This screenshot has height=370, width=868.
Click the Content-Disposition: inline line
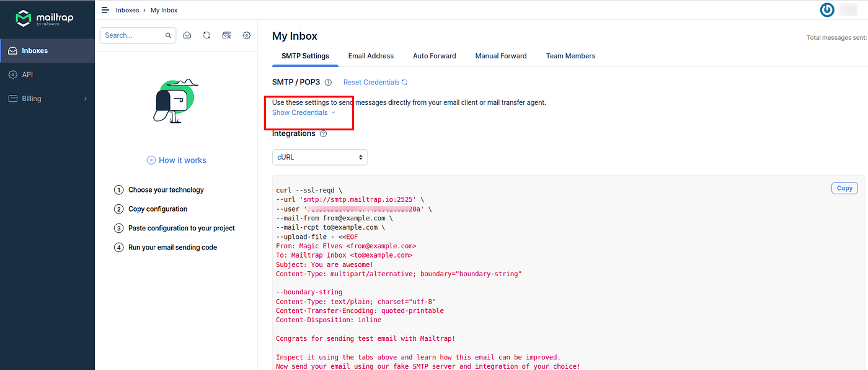coord(329,320)
